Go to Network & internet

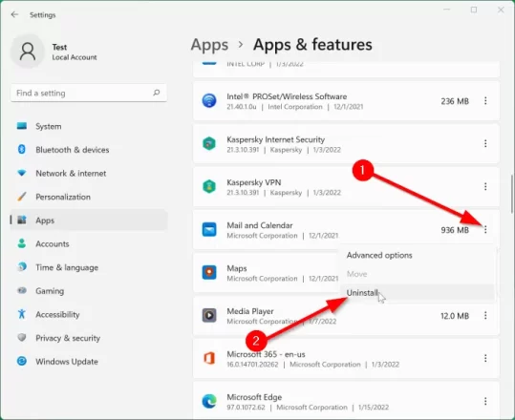[x=89, y=174]
